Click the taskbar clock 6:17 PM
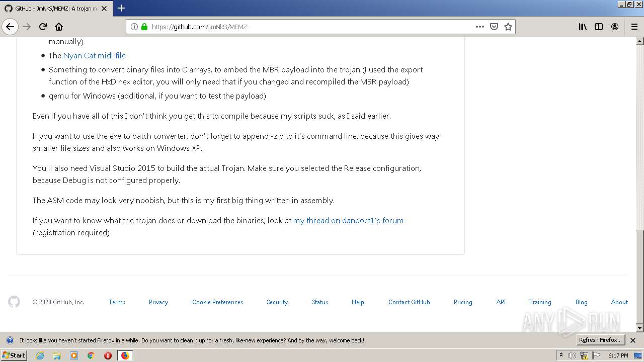 [x=618, y=355]
